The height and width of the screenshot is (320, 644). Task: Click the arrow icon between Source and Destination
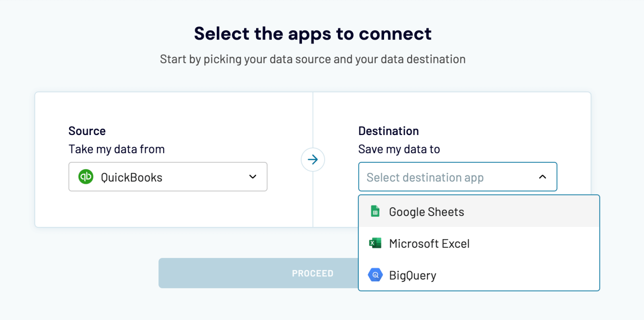(313, 159)
